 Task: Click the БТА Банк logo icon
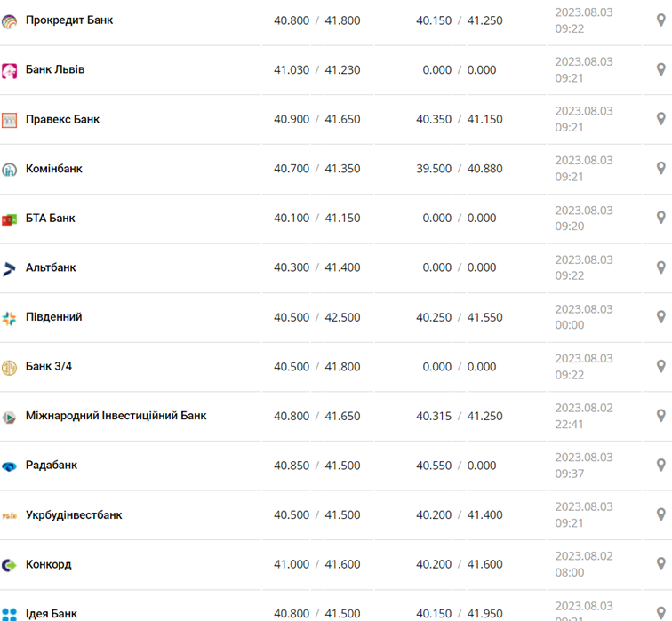pyautogui.click(x=9, y=219)
